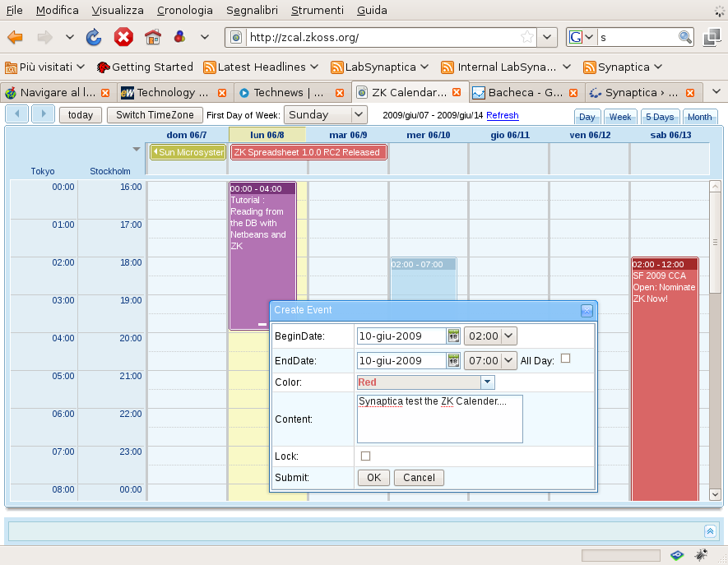Close the Bacheca tab
728x565 pixels.
click(573, 93)
